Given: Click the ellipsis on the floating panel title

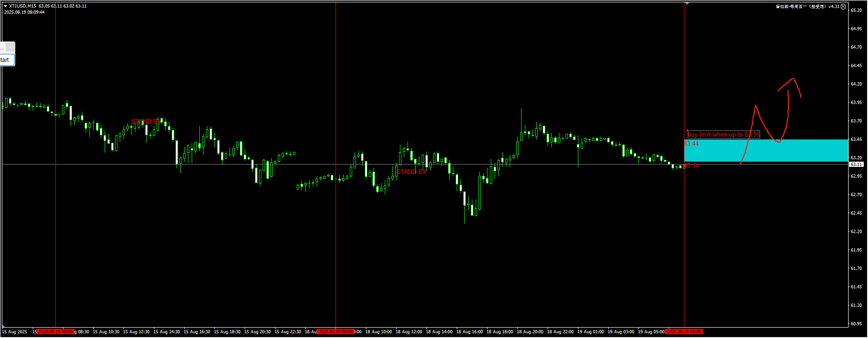Looking at the screenshot, I should pos(2,48).
